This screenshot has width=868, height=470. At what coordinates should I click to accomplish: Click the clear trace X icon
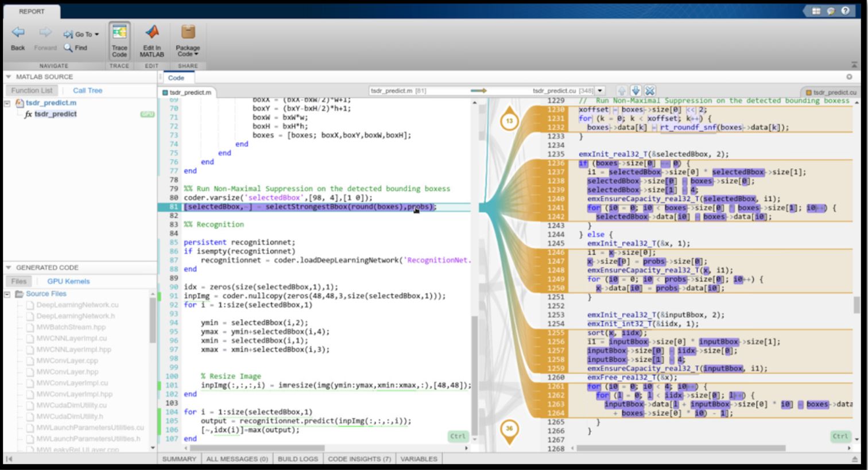[x=650, y=91]
